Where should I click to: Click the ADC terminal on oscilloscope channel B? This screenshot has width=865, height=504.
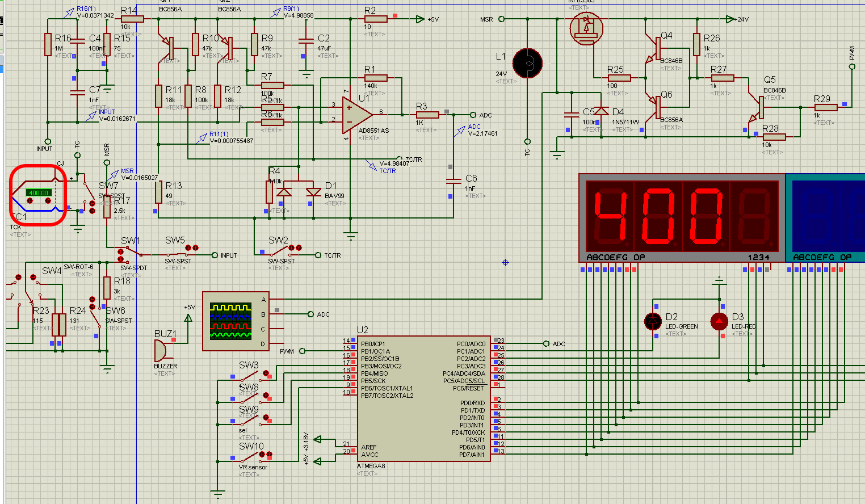point(310,314)
